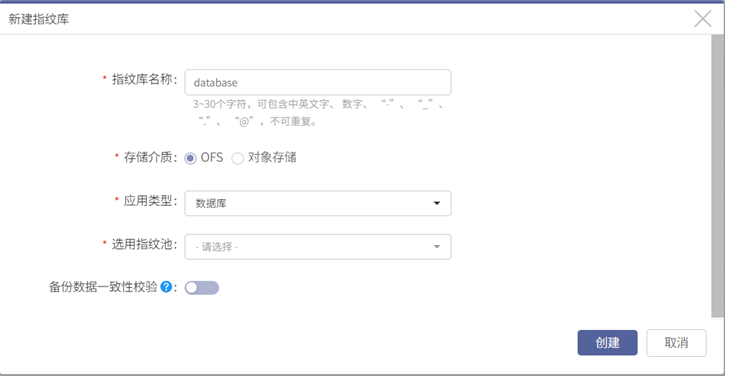Select the OFS storage radio button
The width and height of the screenshot is (729, 379).
190,158
